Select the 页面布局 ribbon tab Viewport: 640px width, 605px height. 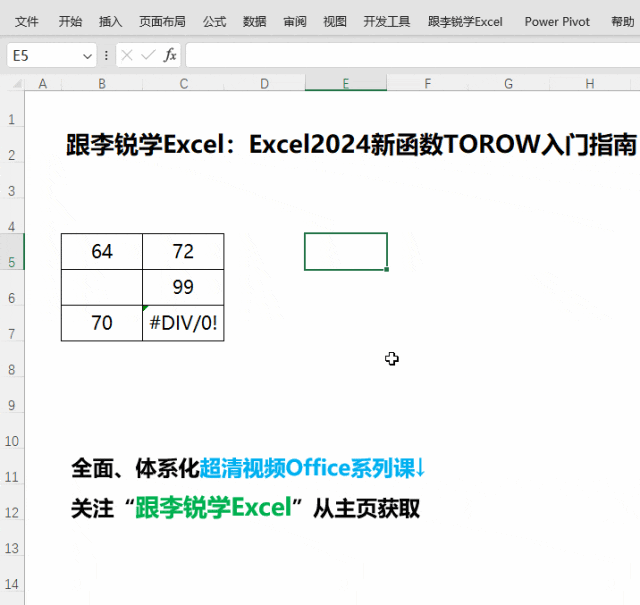coord(162,22)
